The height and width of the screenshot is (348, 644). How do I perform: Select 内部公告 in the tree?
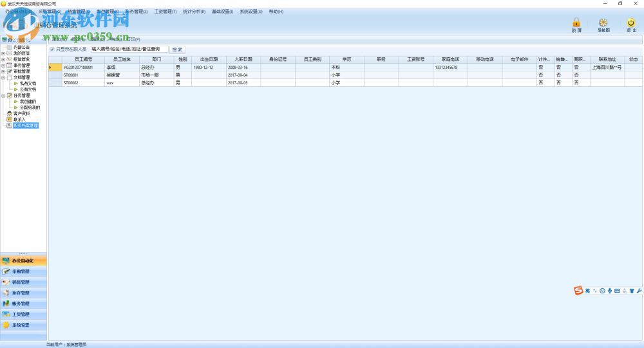[21, 47]
